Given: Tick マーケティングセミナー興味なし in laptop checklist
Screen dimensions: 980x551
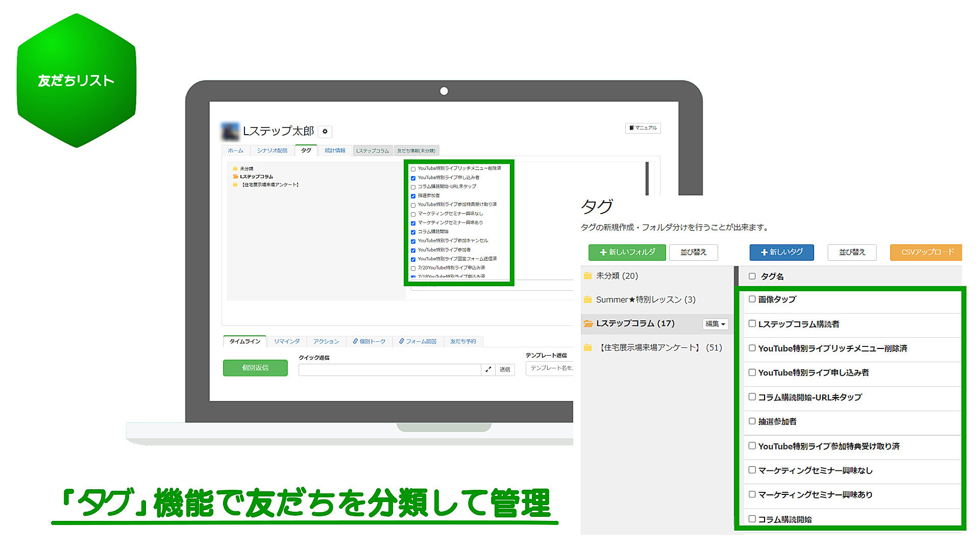Looking at the screenshot, I should point(413,214).
